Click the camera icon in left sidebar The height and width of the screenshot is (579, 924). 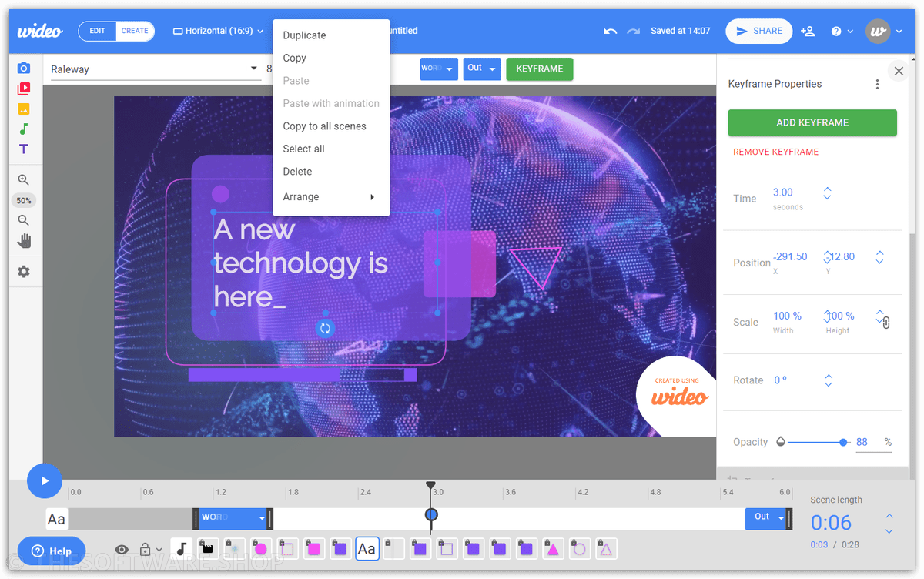coord(24,69)
